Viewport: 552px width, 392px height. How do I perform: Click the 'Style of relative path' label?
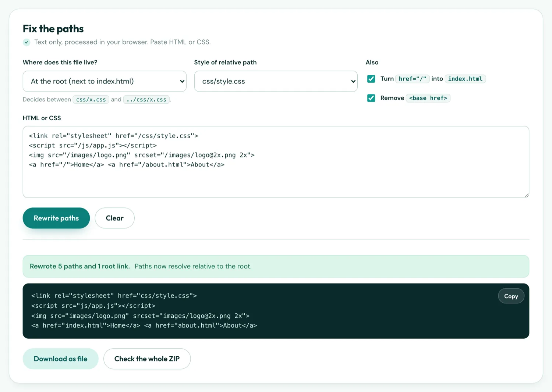point(226,63)
